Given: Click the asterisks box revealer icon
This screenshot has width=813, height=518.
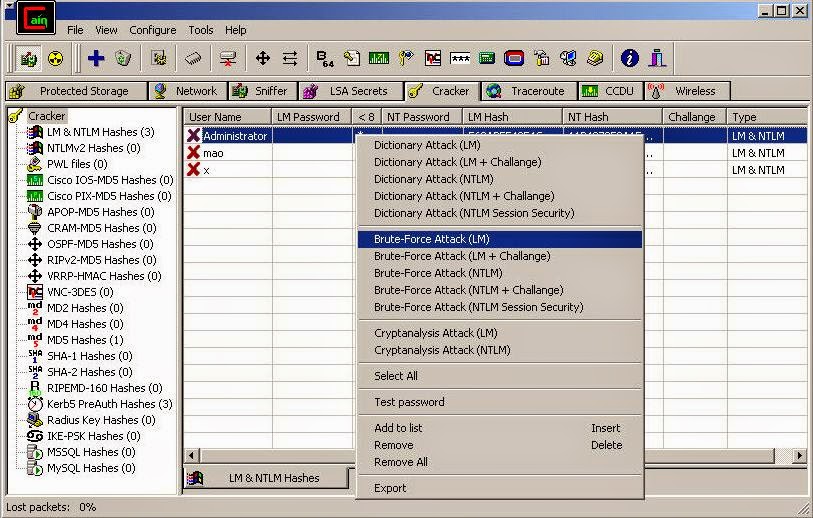Looking at the screenshot, I should point(460,58).
